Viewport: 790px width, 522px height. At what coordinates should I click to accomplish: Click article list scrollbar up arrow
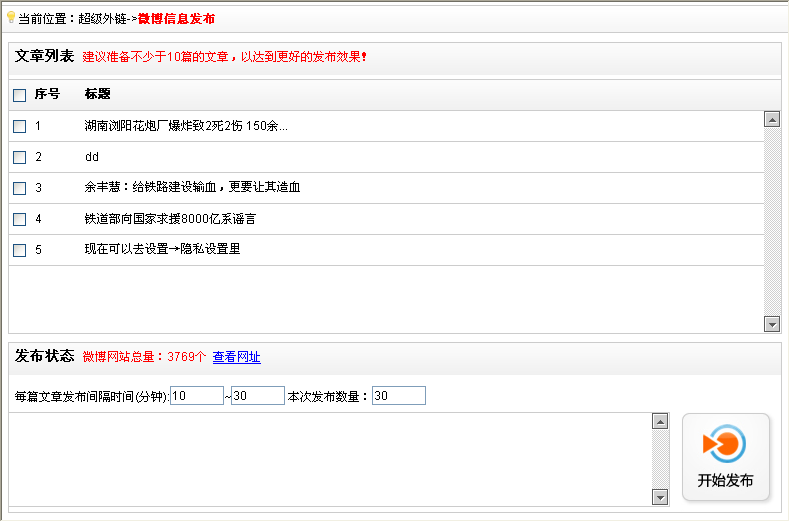pos(772,119)
